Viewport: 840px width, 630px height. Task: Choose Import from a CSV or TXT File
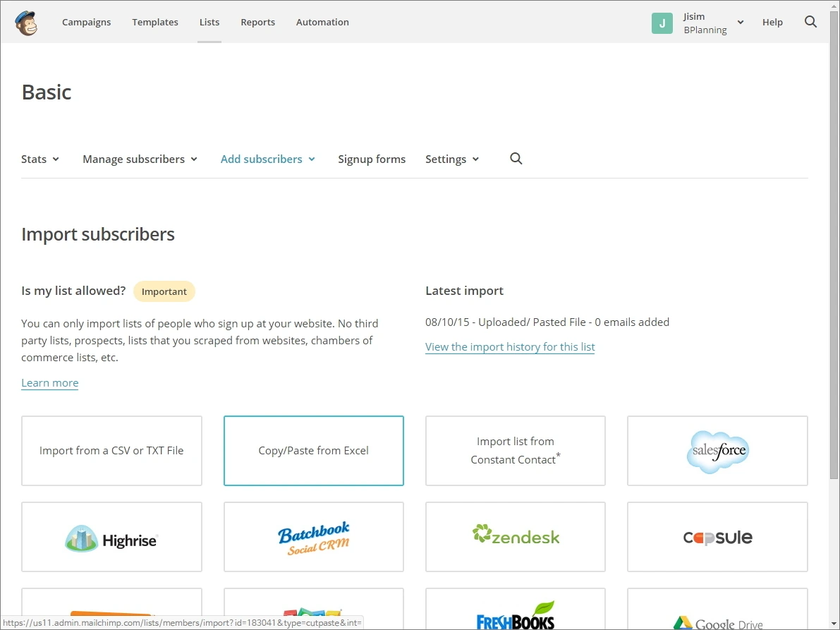[x=111, y=451]
